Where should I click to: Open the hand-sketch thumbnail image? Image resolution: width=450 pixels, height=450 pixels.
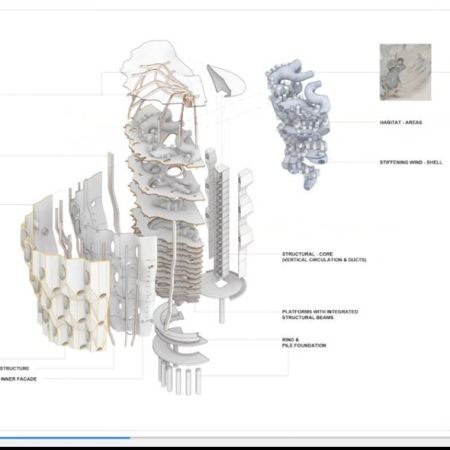(x=405, y=72)
